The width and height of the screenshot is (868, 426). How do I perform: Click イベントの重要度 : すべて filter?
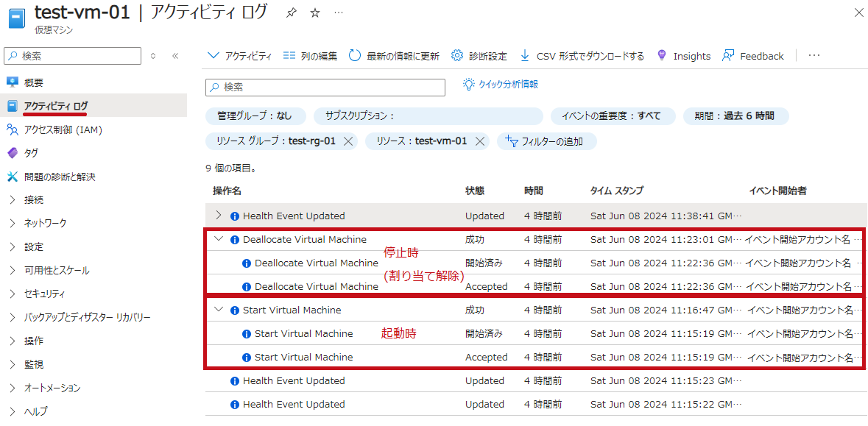coord(613,116)
